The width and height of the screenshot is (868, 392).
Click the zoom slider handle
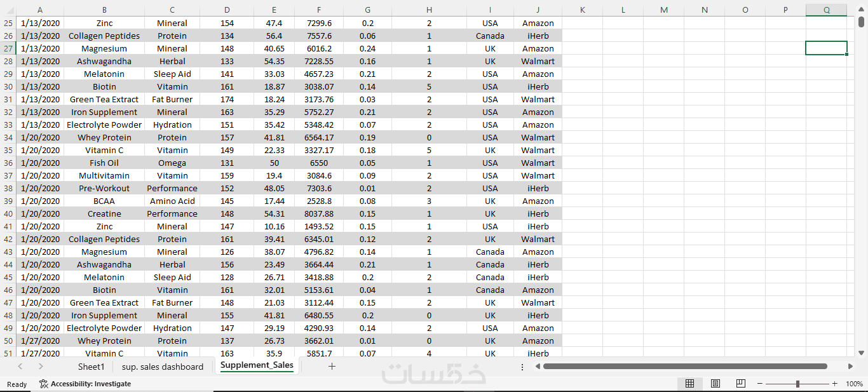tap(797, 384)
